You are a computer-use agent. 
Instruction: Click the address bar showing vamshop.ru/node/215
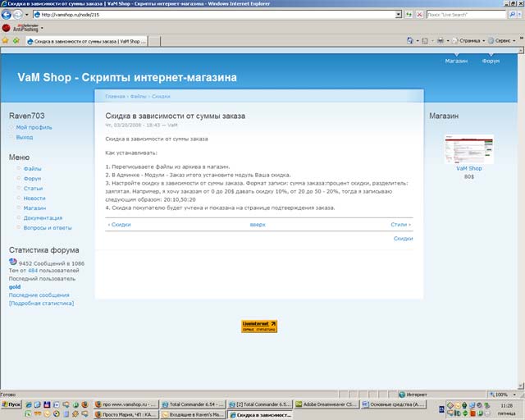coord(214,15)
